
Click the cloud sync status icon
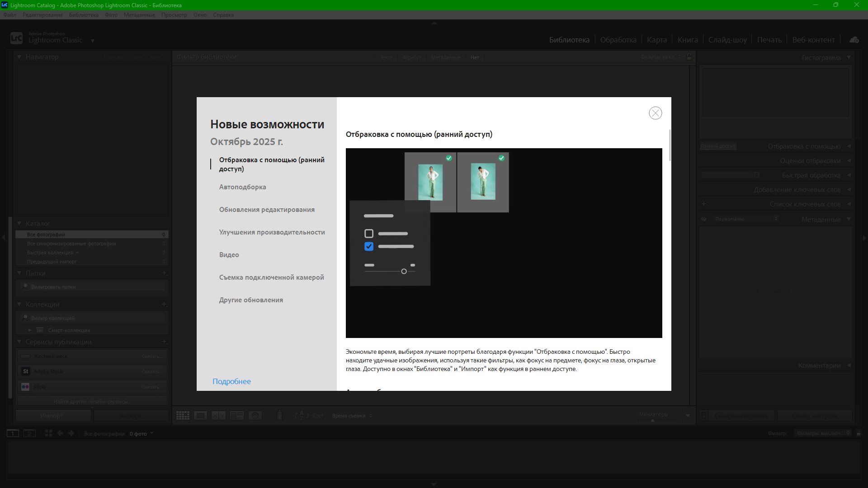coord(854,40)
